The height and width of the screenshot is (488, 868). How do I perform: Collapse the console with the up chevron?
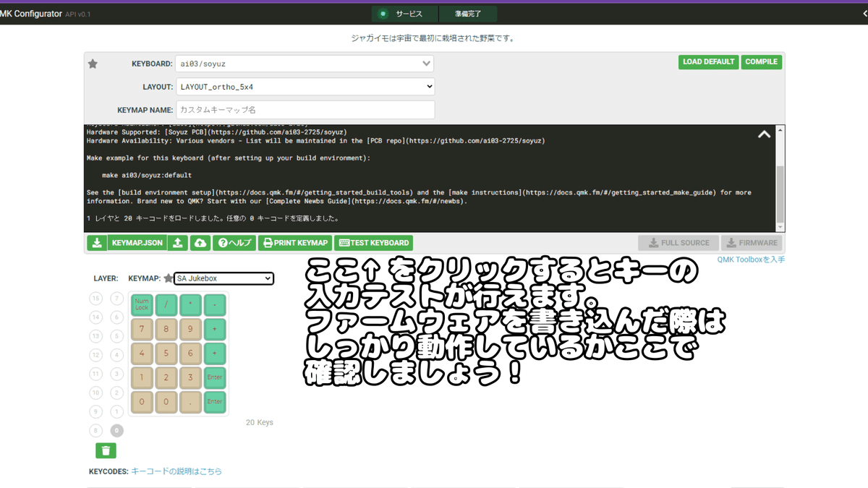coord(764,134)
